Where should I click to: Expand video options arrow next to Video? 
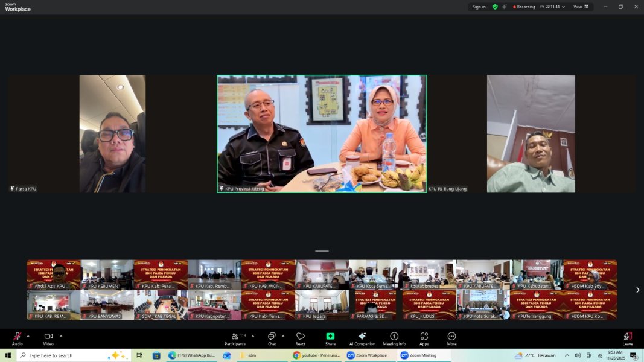[x=61, y=336]
